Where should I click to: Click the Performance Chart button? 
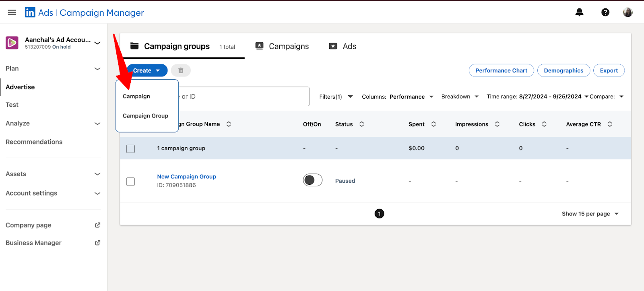(x=501, y=70)
